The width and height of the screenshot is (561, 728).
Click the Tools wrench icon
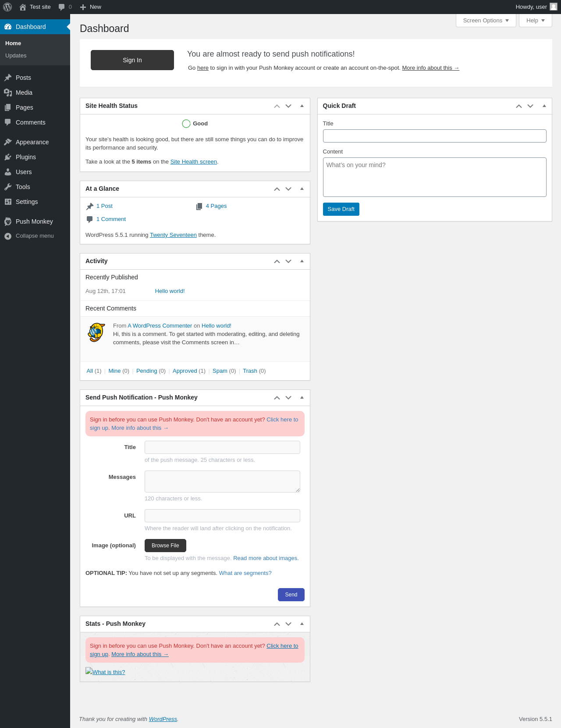(8, 187)
